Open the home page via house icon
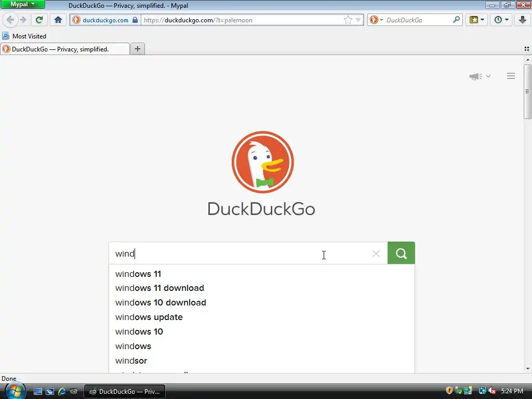This screenshot has width=532, height=399. coord(58,20)
